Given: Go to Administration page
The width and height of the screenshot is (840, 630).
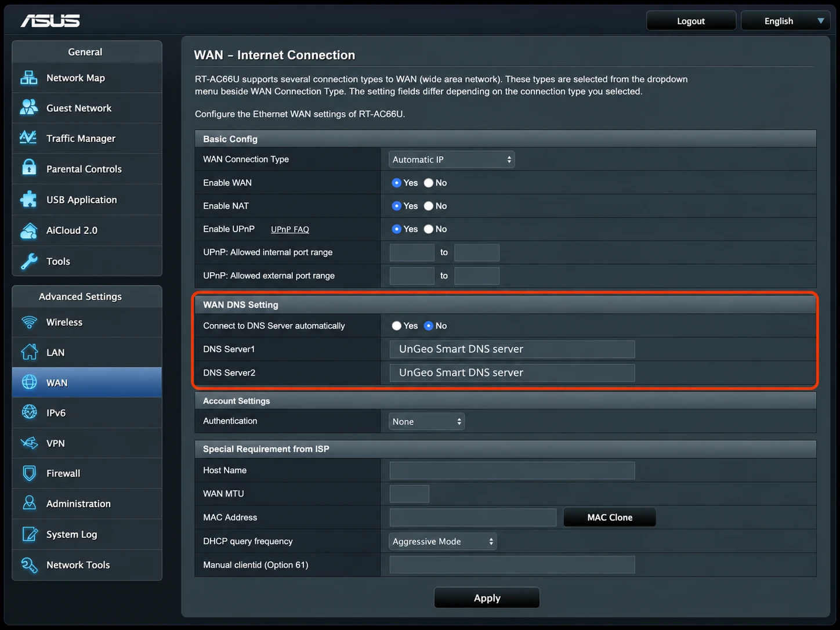Looking at the screenshot, I should coord(87,504).
